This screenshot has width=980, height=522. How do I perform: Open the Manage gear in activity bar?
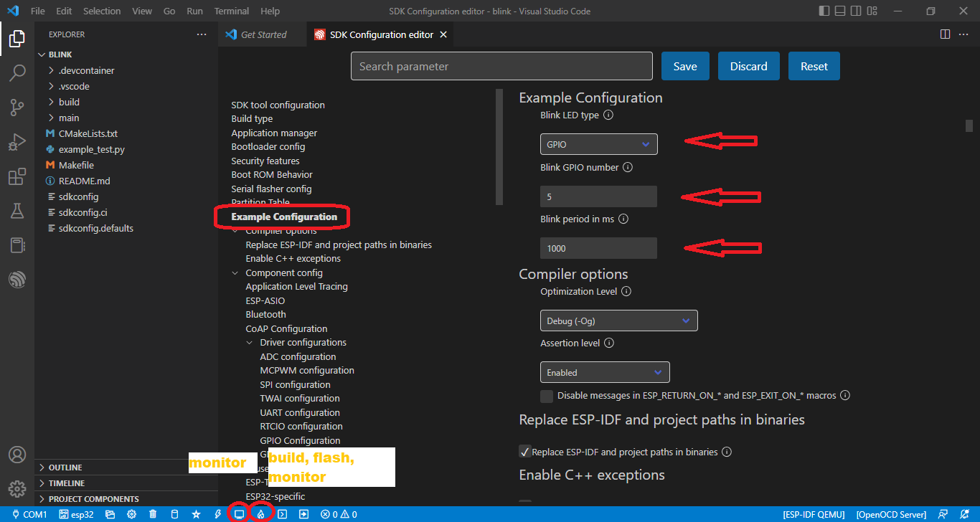[x=17, y=489]
